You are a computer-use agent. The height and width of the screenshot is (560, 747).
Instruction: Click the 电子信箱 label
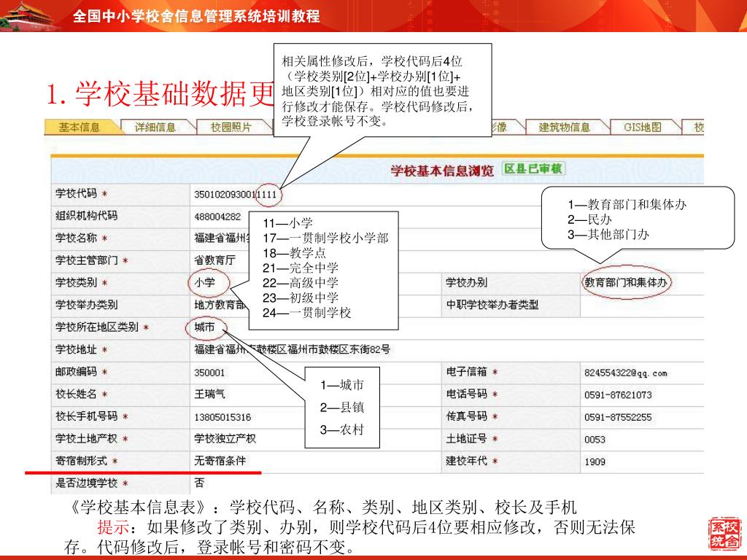tap(466, 371)
